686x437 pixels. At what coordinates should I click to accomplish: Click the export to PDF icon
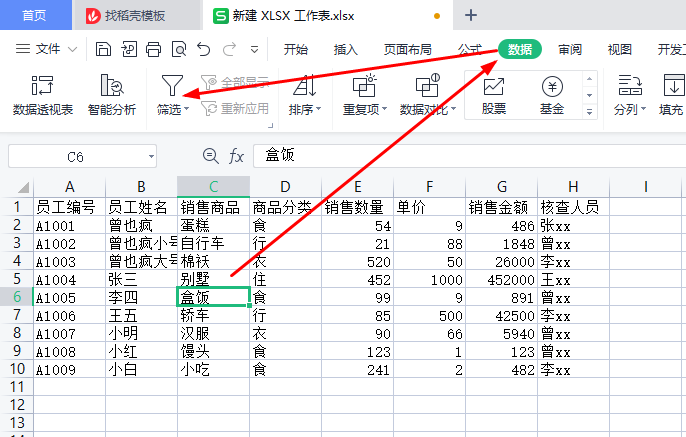point(129,49)
